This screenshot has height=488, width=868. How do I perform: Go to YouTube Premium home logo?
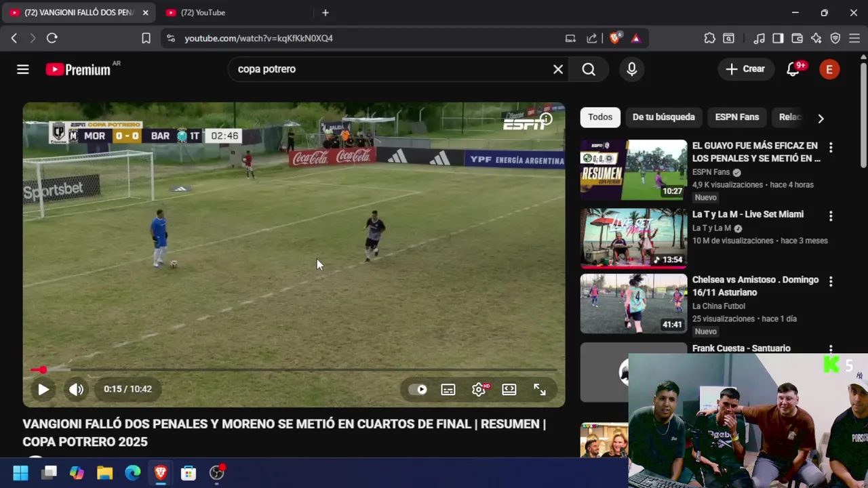point(78,69)
